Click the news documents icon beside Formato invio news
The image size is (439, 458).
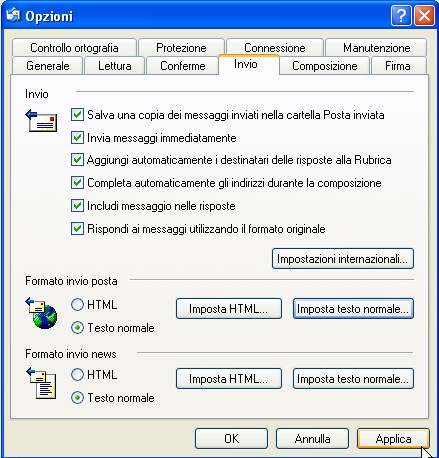tap(41, 383)
